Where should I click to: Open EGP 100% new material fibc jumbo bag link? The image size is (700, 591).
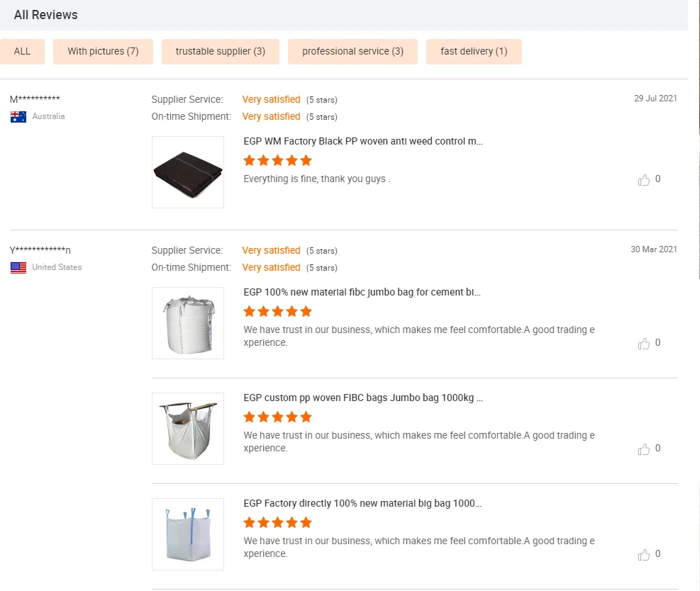[x=362, y=293]
